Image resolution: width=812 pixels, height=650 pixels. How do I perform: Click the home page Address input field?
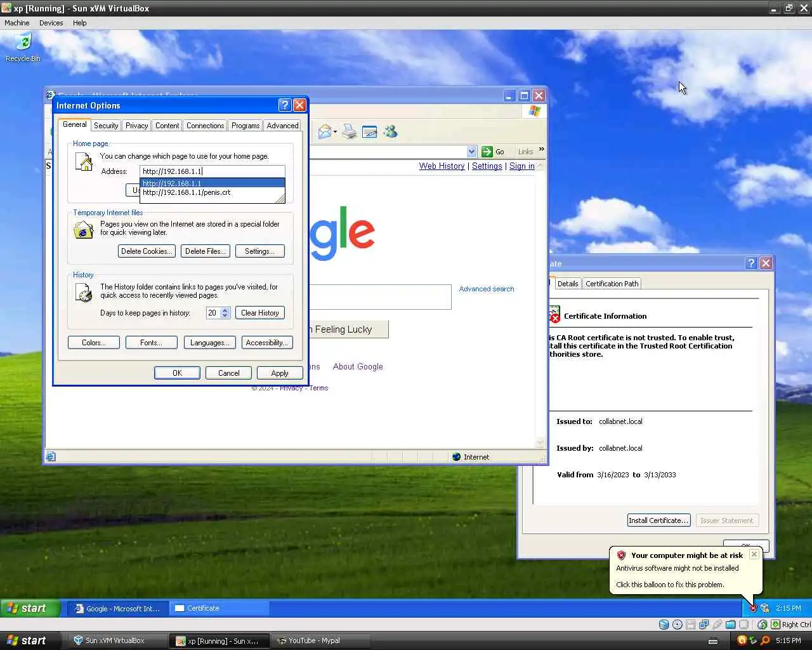(213, 171)
